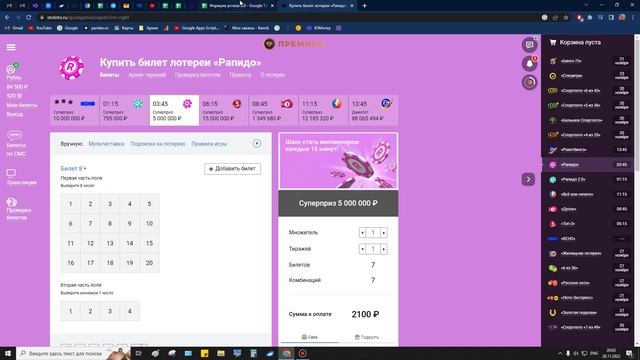Click the Рапидо pink chip logo

point(71,68)
